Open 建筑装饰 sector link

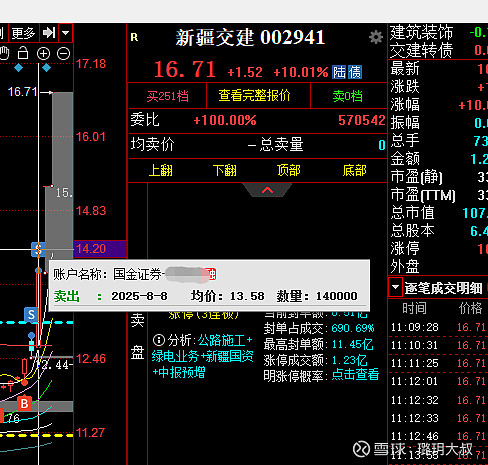click(x=422, y=32)
